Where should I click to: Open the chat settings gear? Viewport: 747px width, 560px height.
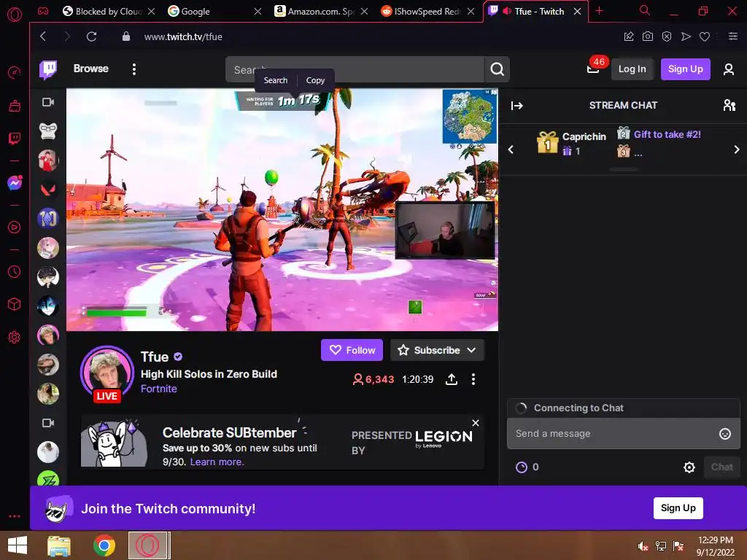(x=689, y=467)
